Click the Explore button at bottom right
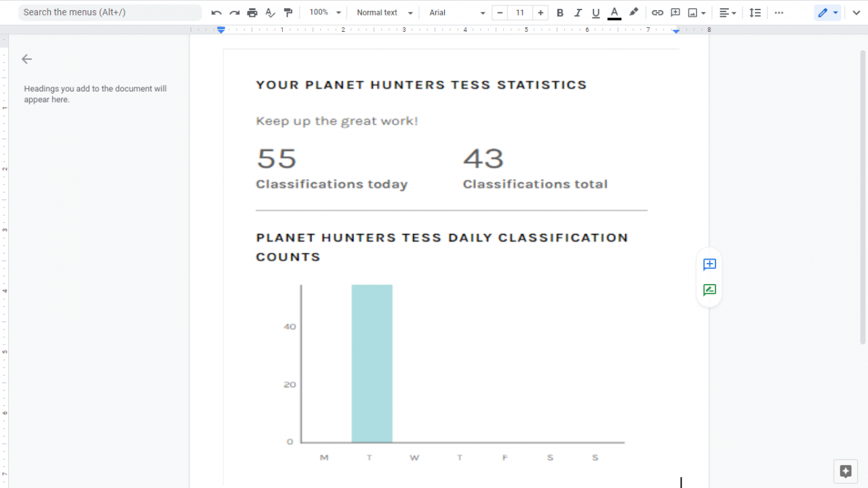868x488 pixels. pos(846,471)
